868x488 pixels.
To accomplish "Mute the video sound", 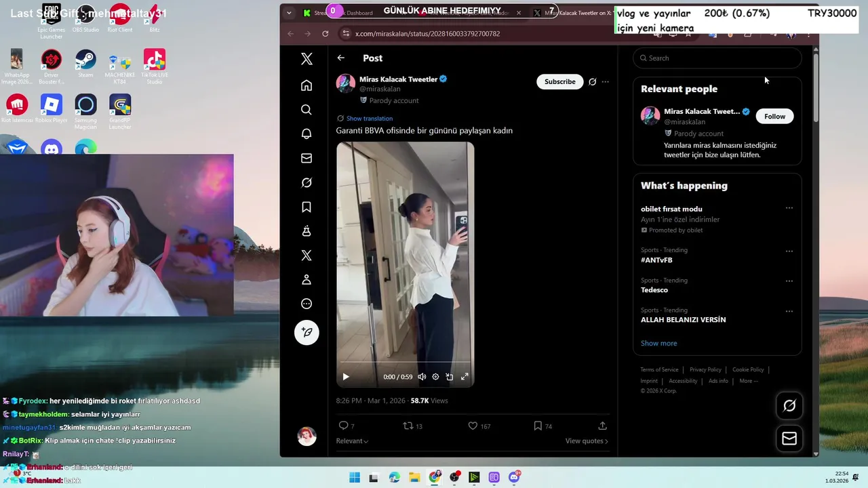I will point(422,377).
